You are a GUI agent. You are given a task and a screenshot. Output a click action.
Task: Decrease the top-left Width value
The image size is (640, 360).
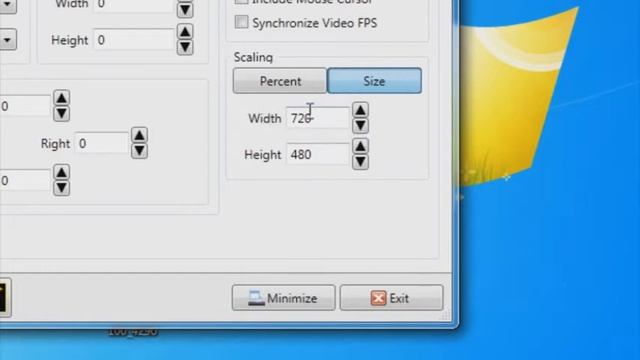click(185, 9)
